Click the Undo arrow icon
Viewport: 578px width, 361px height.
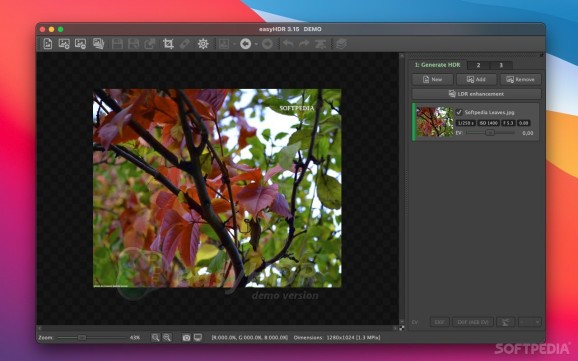(x=288, y=44)
